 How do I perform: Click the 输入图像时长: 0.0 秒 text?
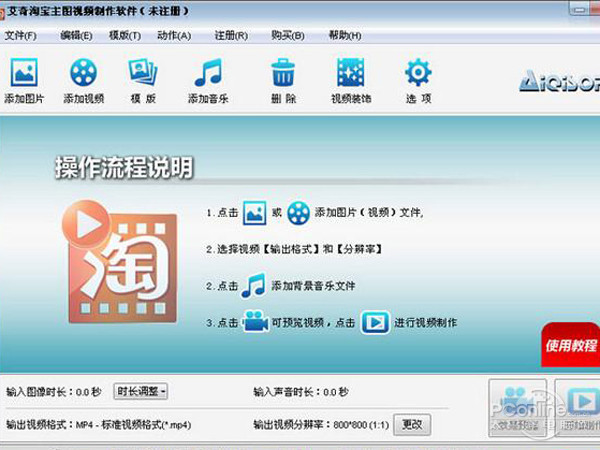(54, 392)
